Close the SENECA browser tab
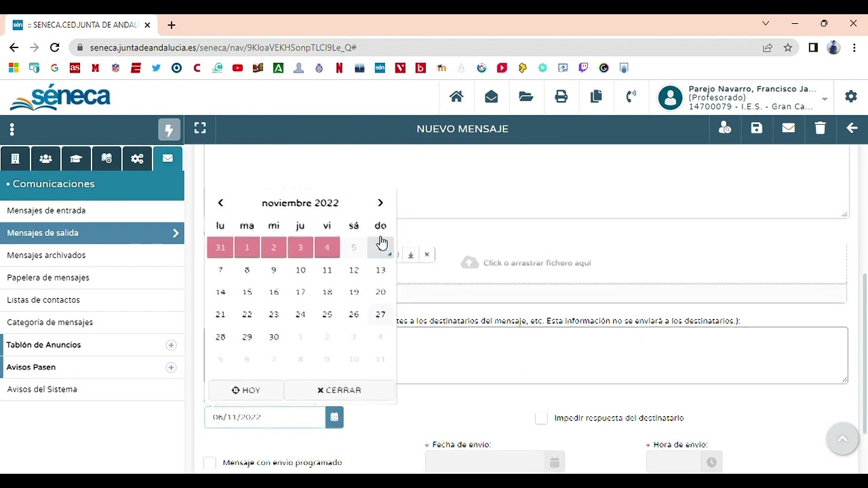The image size is (868, 488). (147, 25)
